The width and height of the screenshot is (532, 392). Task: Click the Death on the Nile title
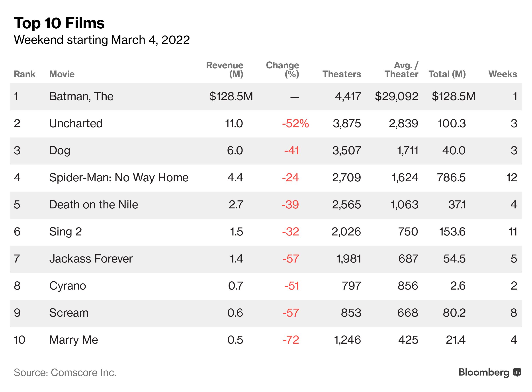(94, 205)
